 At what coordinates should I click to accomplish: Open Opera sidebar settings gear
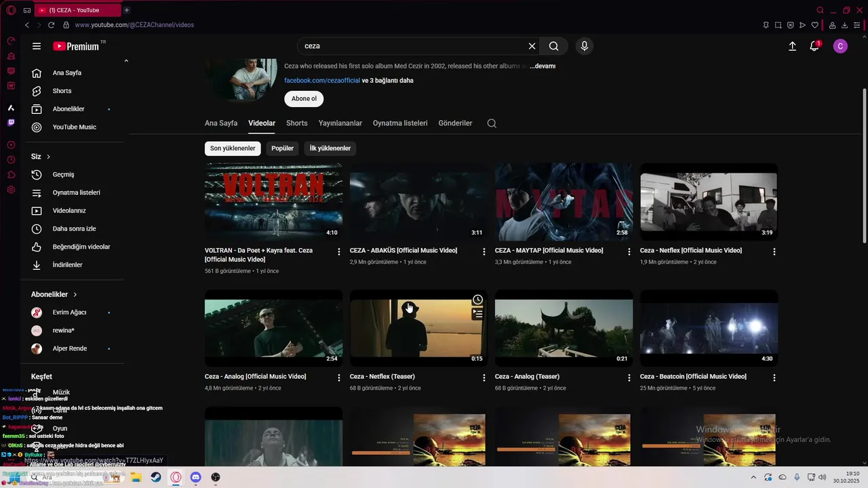point(11,190)
